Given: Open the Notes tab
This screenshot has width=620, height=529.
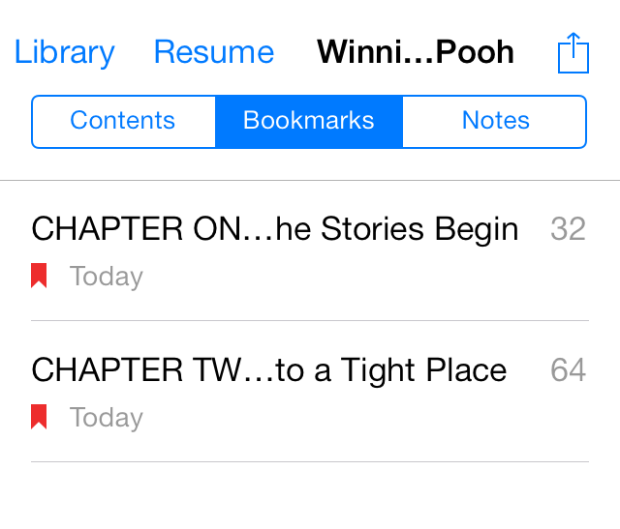Looking at the screenshot, I should (495, 122).
